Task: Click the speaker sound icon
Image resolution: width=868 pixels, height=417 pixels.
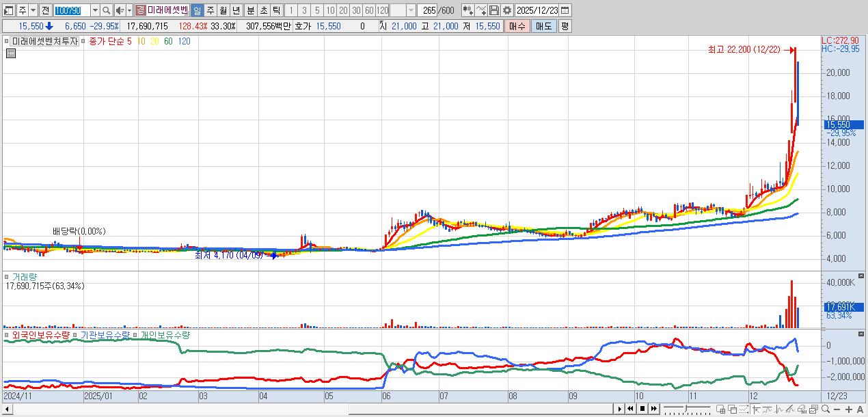Action: click(120, 10)
